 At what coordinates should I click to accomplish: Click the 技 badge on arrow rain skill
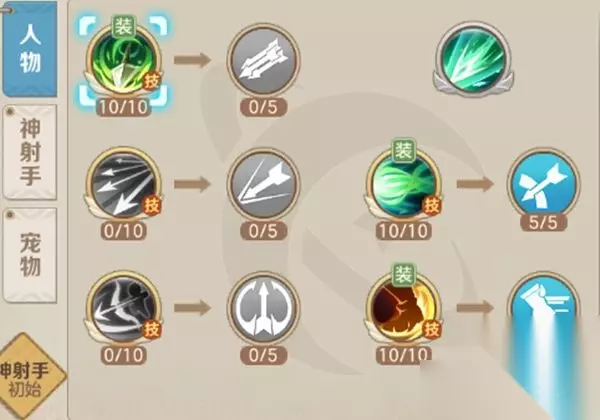152,206
